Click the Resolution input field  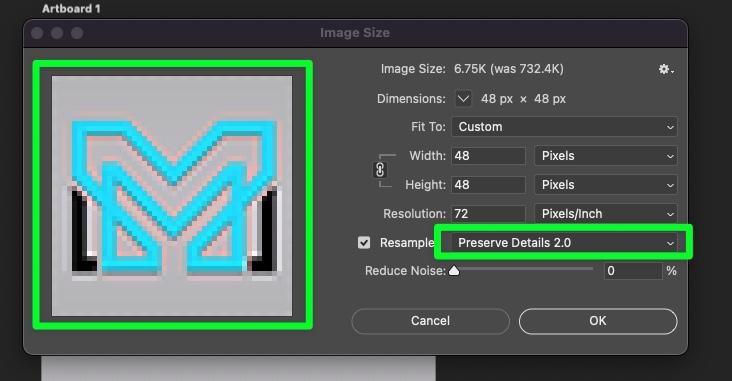point(488,213)
